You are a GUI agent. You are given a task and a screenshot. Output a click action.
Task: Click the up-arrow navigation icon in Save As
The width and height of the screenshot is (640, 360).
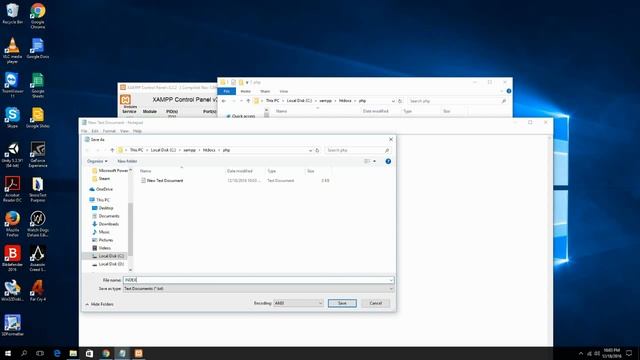112,150
